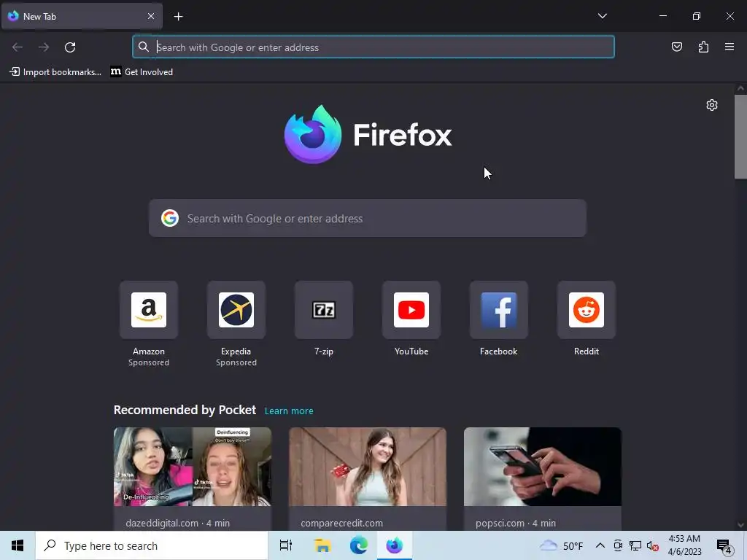Open the Windows Start menu
The height and width of the screenshot is (560, 747).
pos(18,545)
